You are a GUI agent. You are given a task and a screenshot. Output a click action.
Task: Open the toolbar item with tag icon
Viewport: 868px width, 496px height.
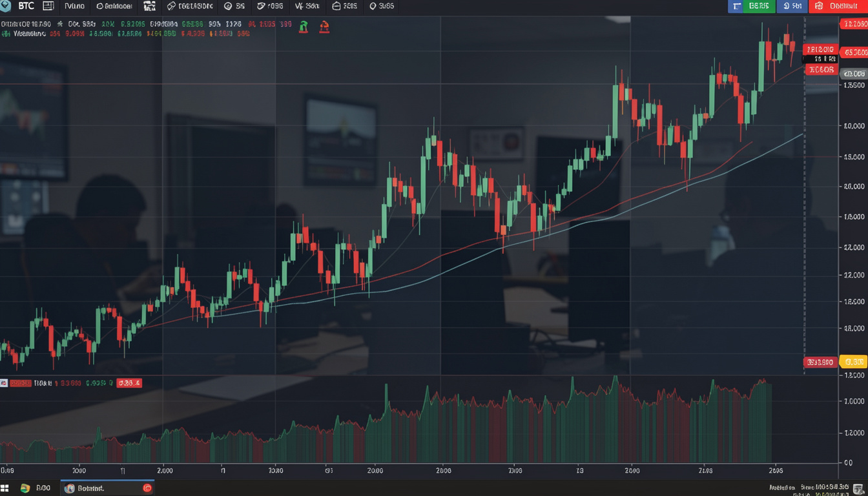[x=190, y=6]
